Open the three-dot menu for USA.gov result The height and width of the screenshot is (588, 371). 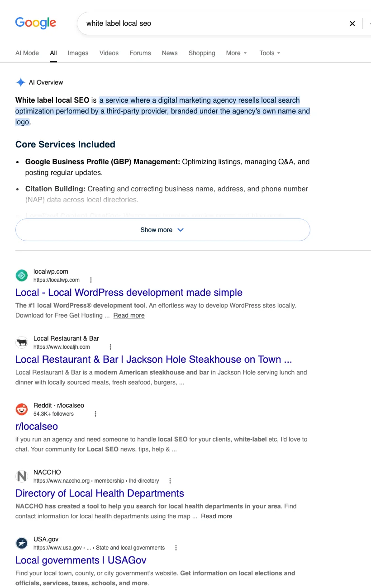pos(176,548)
